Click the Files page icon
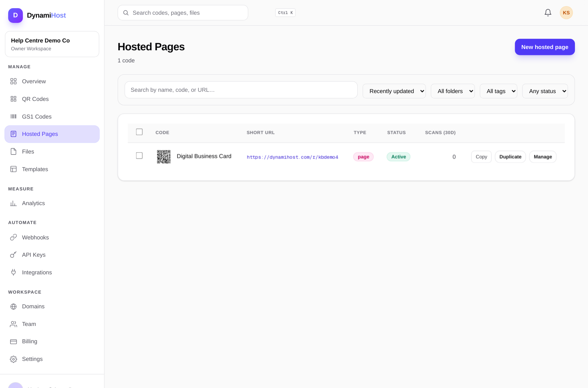Viewport: 588px width, 388px height. tap(13, 152)
